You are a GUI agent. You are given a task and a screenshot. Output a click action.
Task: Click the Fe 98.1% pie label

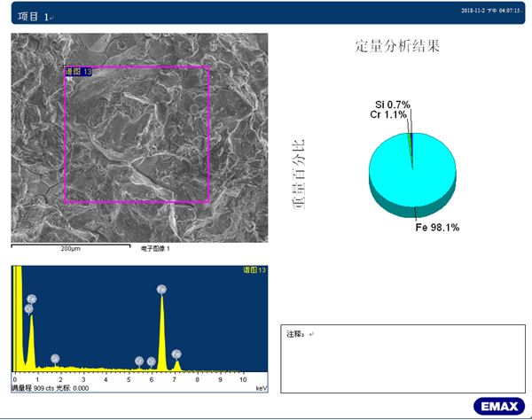437,228
